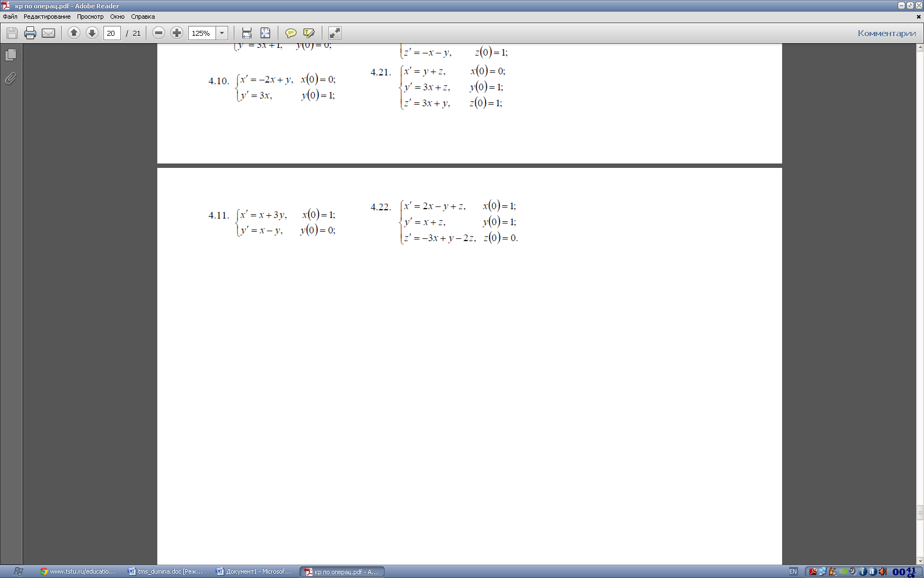Click problem number 4.21 text
924x578 pixels.
381,72
